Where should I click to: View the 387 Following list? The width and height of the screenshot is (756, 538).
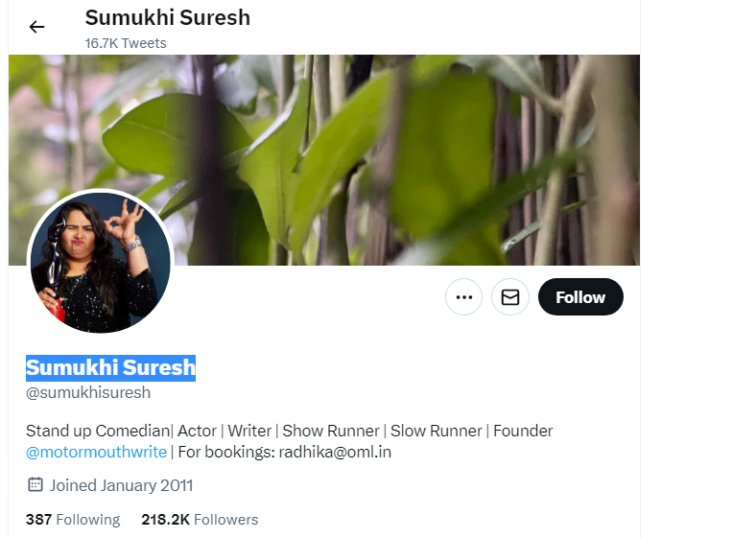[x=73, y=520]
